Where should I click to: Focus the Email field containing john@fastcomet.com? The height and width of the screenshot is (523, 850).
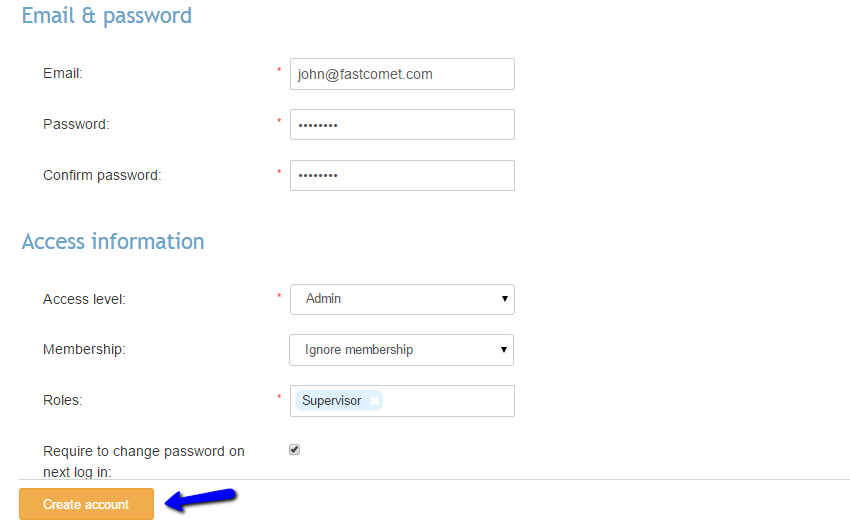[x=402, y=74]
